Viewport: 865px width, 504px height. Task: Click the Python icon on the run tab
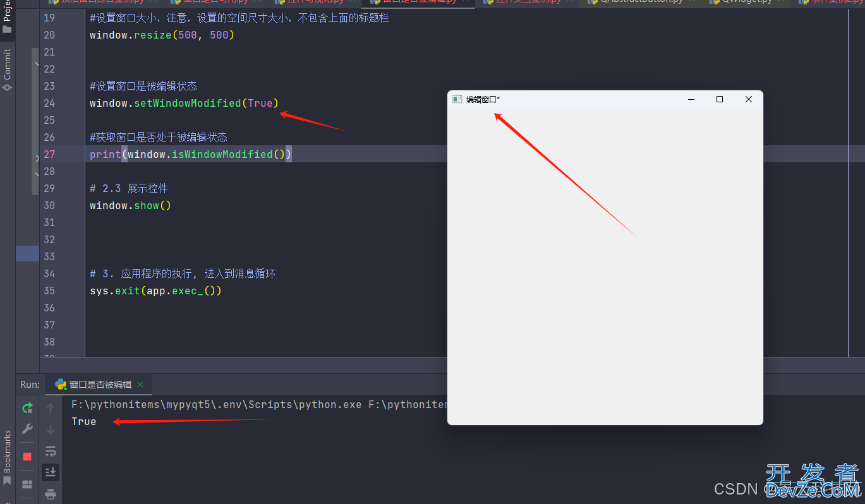(x=61, y=384)
